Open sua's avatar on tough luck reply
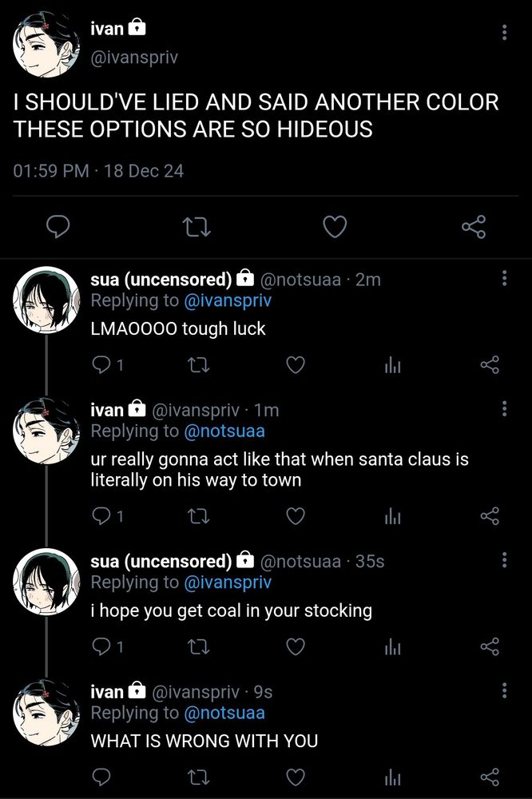This screenshot has height=799, width=532. 46,300
